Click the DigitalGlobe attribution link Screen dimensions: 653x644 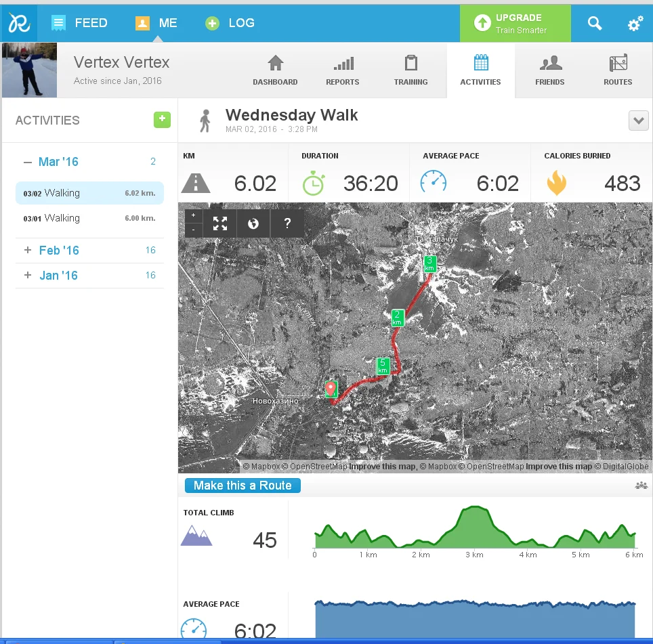621,467
